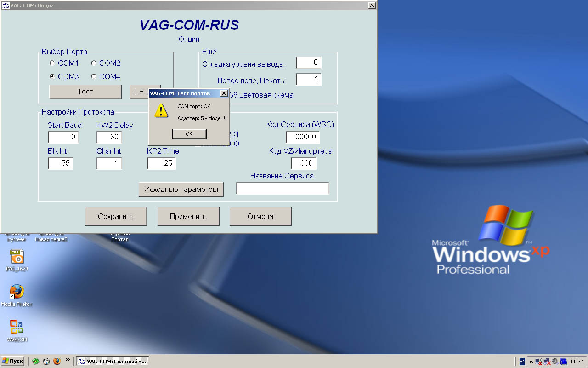Launch ICQ from the quick launch bar
Image resolution: width=588 pixels, height=368 pixels.
(36, 361)
